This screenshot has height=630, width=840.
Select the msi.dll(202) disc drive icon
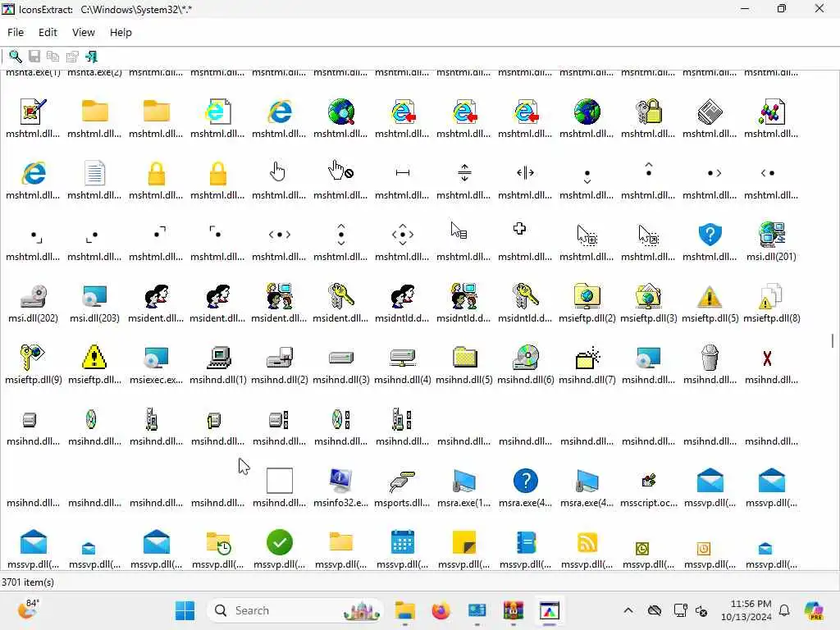tap(33, 295)
